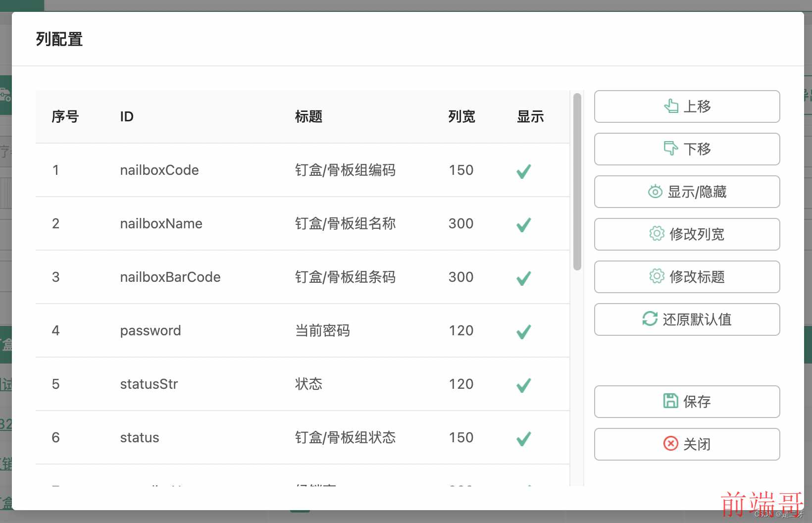
Task: Click title cell 钉盒/骨板组编码
Action: click(345, 170)
